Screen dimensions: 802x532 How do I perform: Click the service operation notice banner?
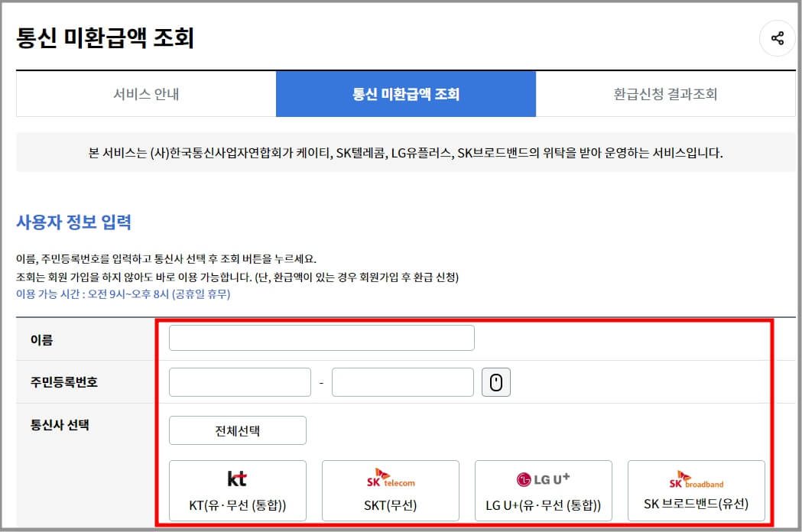click(401, 152)
